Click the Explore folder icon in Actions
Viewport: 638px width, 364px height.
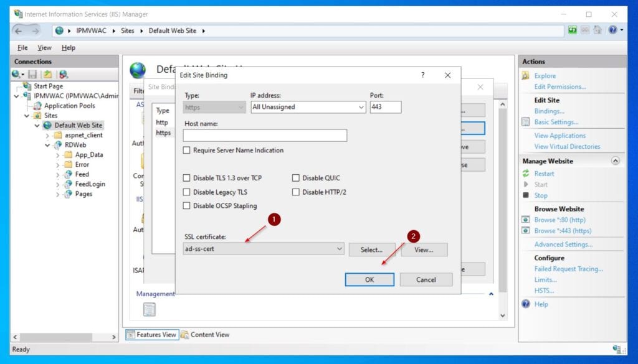[526, 75]
